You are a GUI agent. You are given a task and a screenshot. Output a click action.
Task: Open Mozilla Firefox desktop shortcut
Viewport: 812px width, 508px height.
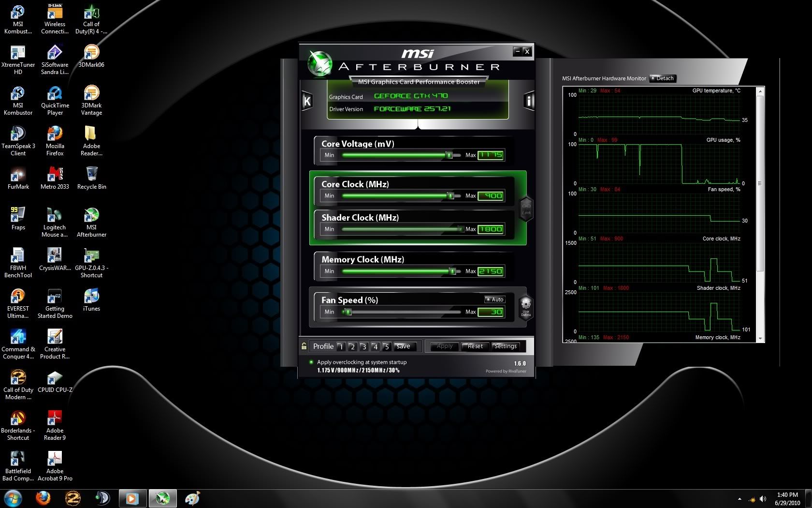55,141
